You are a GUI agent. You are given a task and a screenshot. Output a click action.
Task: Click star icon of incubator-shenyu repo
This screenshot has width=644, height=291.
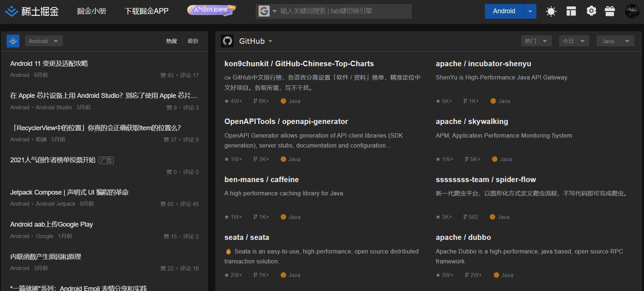(438, 101)
